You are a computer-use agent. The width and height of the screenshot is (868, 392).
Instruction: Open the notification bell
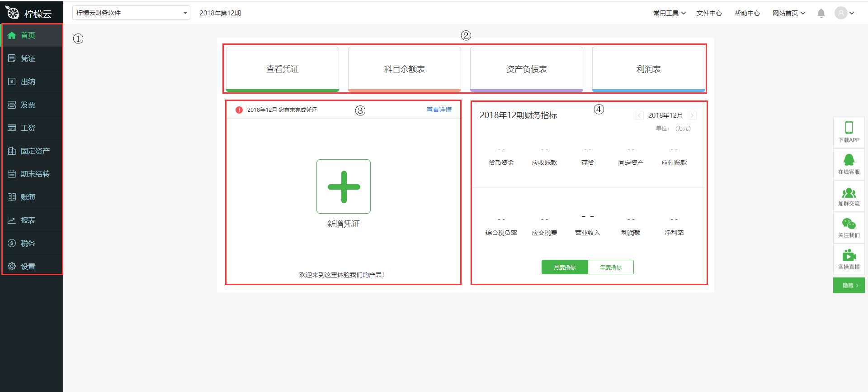pyautogui.click(x=821, y=13)
